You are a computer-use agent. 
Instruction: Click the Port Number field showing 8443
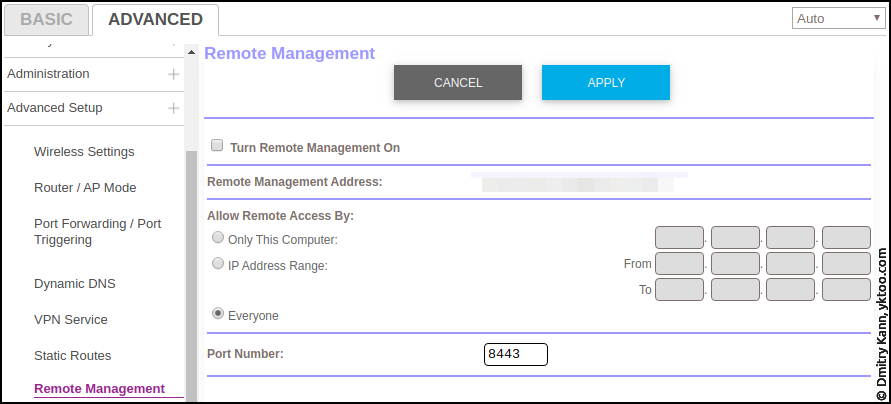(515, 354)
